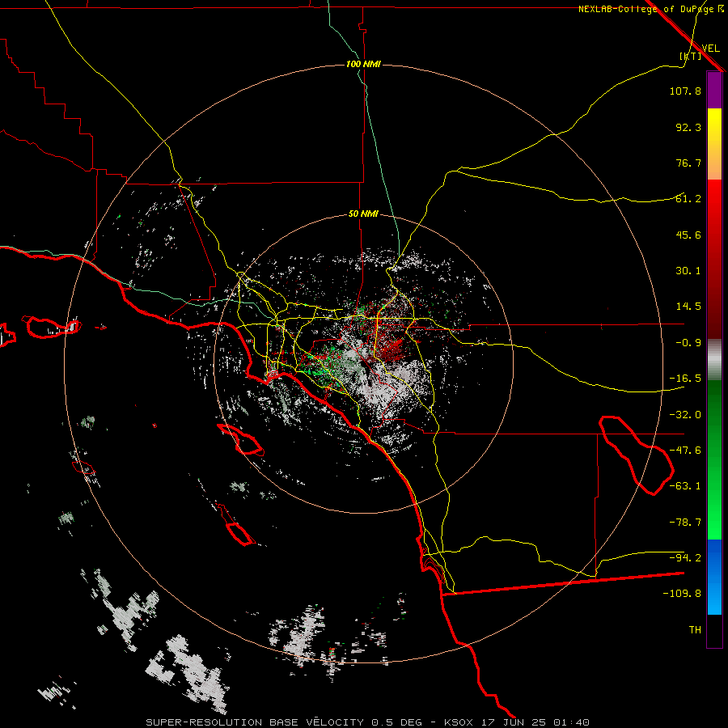Click the 17 JUN 25 01:40 timestamp
728x728 pixels.
pos(537,722)
